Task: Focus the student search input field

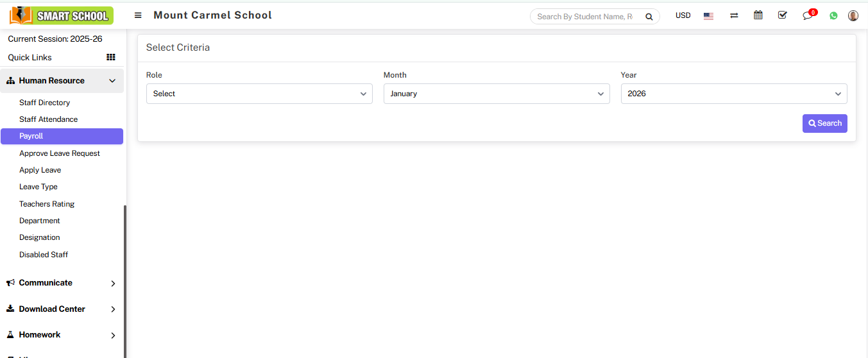Action: pos(585,17)
